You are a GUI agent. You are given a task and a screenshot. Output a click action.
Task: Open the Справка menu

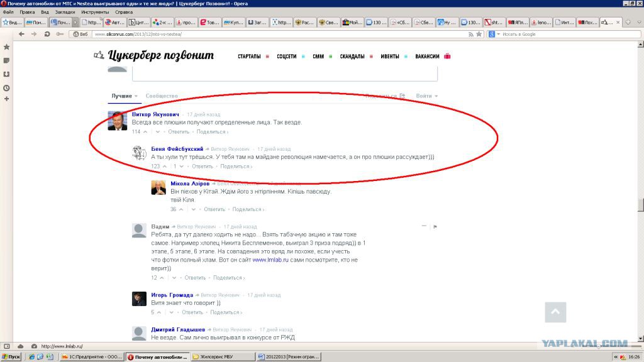click(124, 13)
